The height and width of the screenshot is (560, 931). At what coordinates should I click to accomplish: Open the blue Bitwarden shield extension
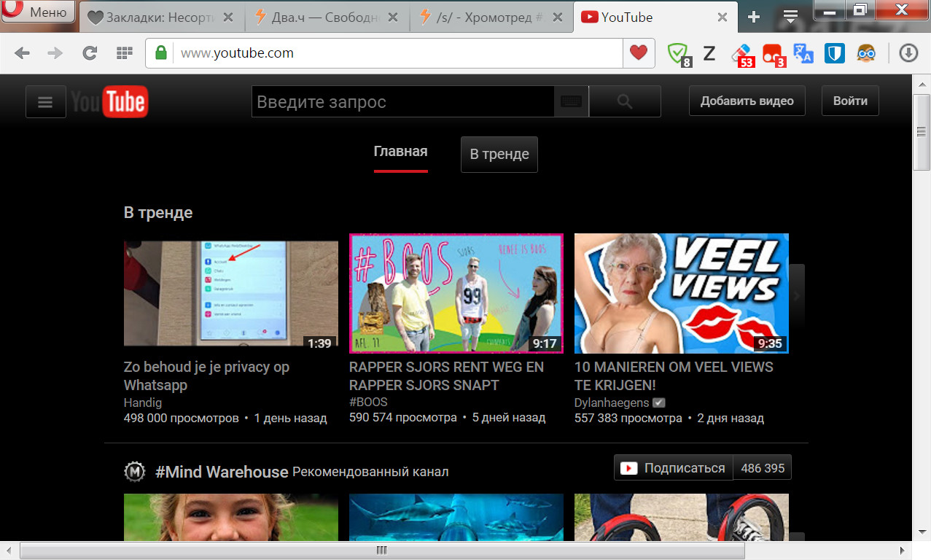tap(835, 53)
